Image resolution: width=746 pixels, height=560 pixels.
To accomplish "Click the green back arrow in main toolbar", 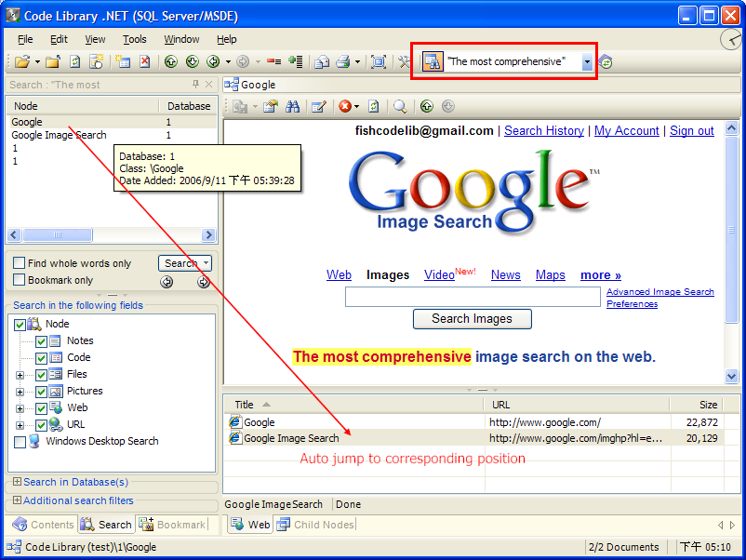I will tap(213, 61).
